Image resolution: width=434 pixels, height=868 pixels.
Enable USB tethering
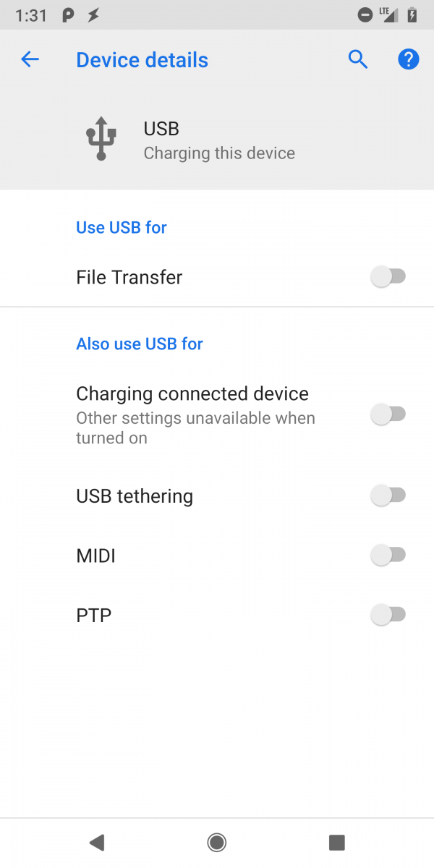coord(389,495)
